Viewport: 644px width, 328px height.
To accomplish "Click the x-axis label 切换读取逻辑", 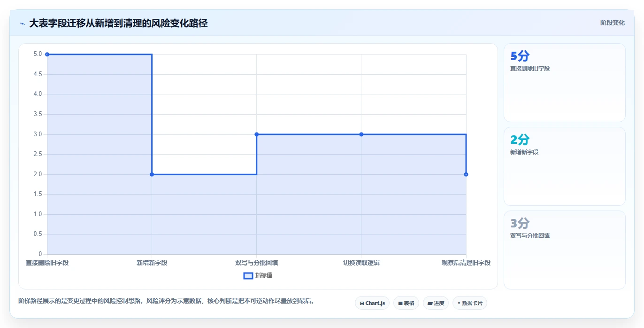I will coord(361,263).
